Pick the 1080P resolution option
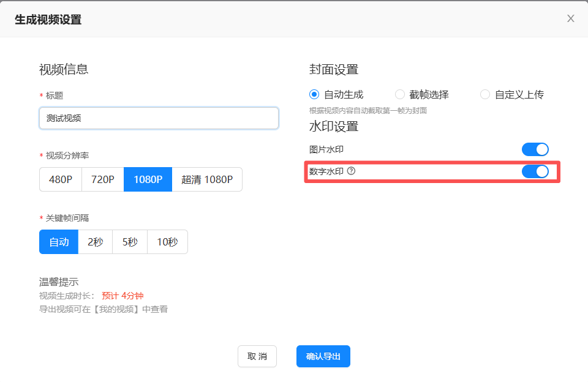This screenshot has width=588, height=382. (148, 179)
